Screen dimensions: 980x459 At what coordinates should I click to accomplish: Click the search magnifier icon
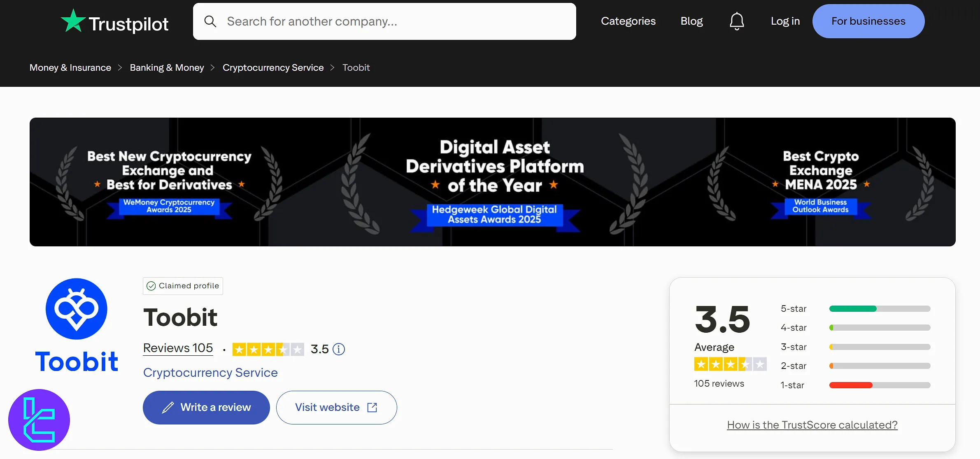[x=211, y=21]
